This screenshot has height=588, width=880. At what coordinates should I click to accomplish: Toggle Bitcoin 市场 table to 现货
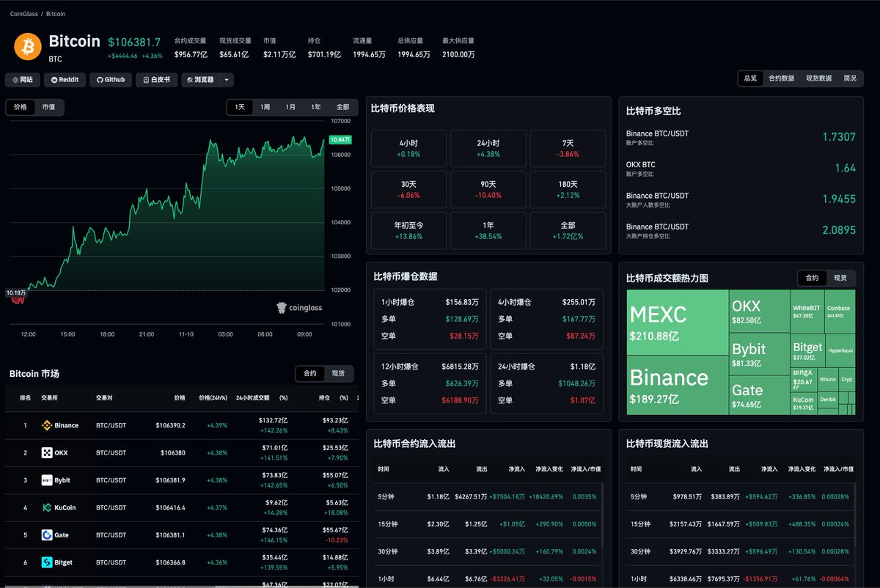[x=338, y=374]
